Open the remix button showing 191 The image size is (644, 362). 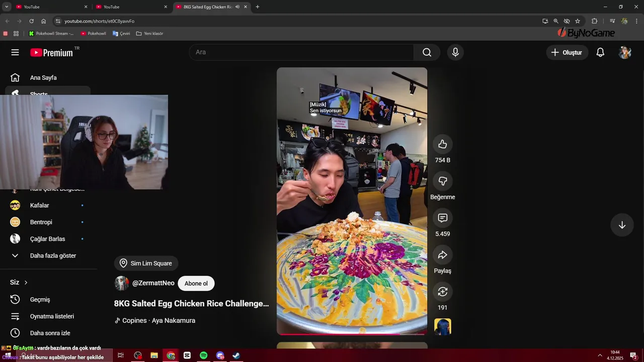[443, 292]
